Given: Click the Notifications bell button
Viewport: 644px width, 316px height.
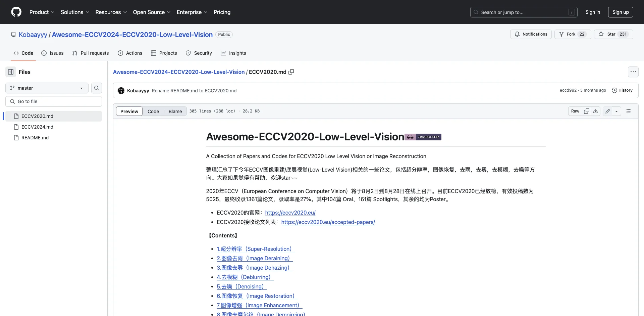Looking at the screenshot, I should [x=531, y=34].
